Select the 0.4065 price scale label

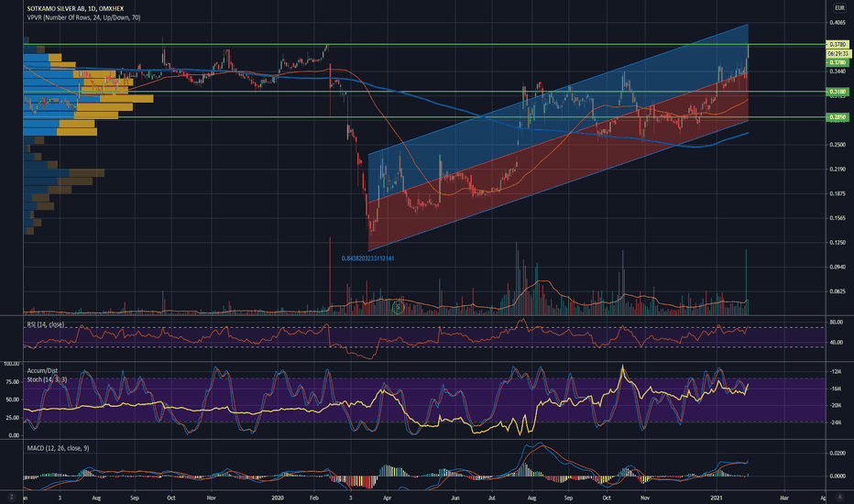pos(838,22)
